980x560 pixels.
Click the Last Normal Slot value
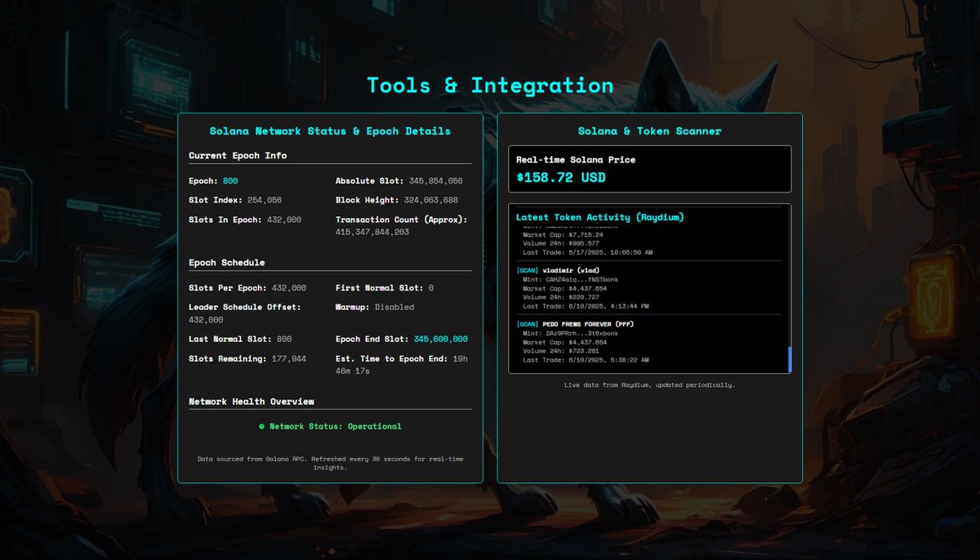point(283,339)
